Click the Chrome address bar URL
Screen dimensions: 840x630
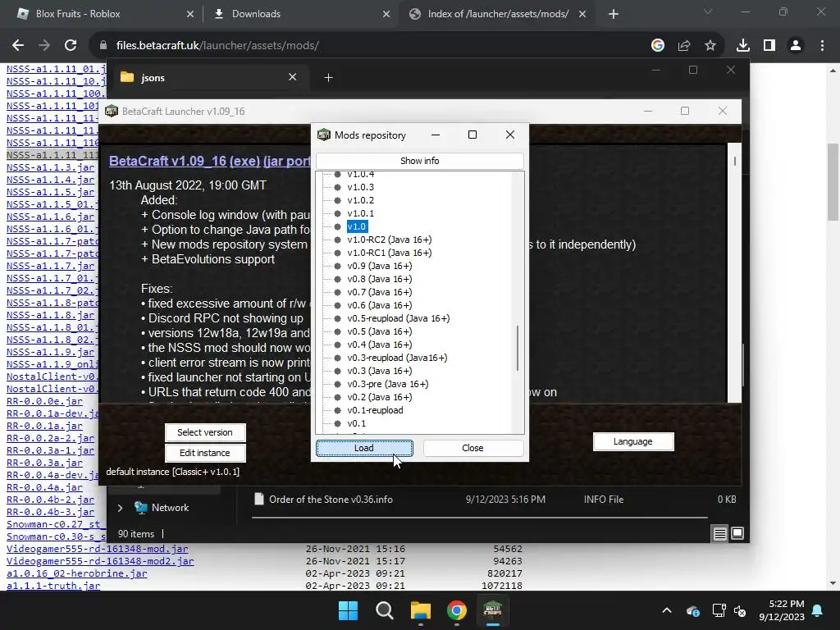[217, 46]
